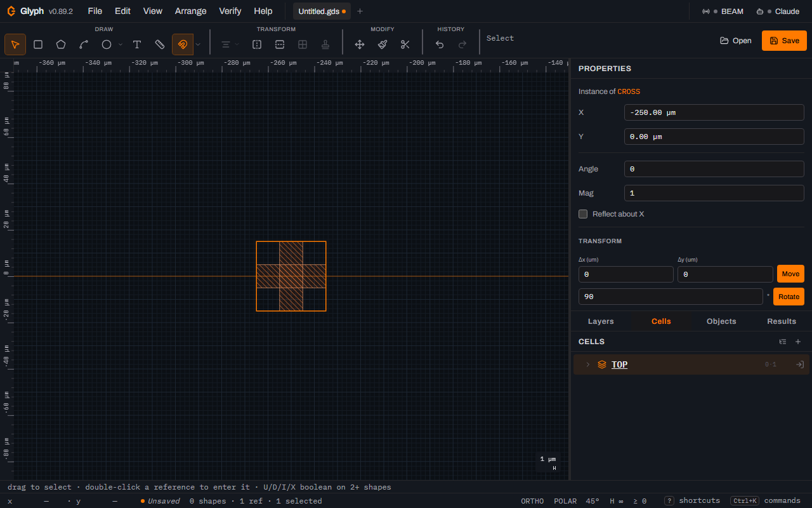812x508 pixels.
Task: Redo the last undone action
Action: pos(462,44)
